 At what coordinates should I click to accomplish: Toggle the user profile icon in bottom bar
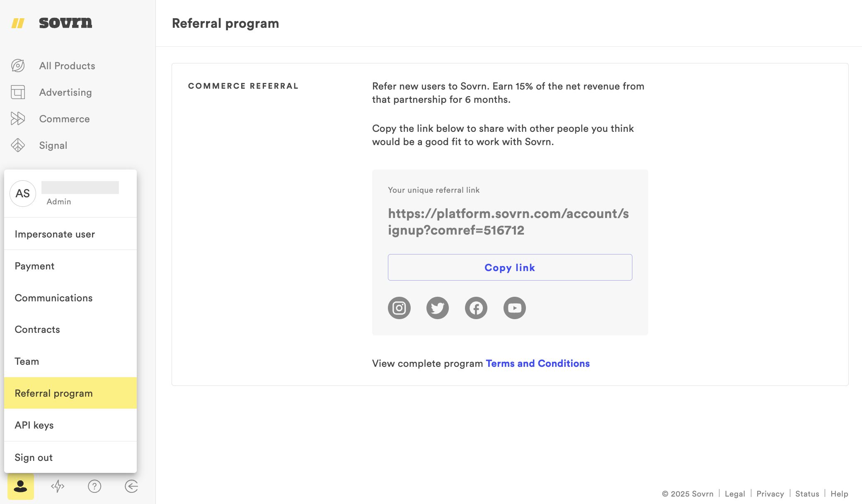coord(21,486)
